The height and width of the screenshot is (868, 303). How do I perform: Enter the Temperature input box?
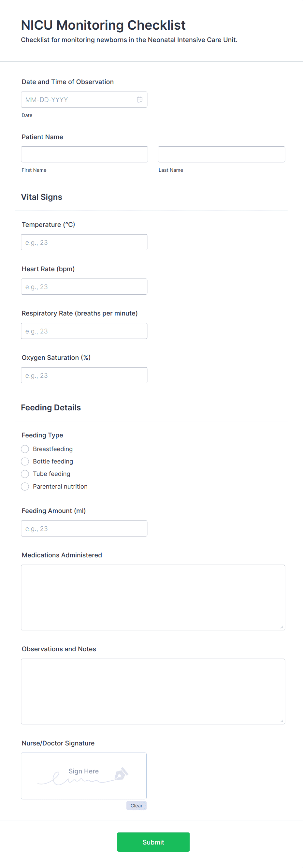(x=84, y=242)
